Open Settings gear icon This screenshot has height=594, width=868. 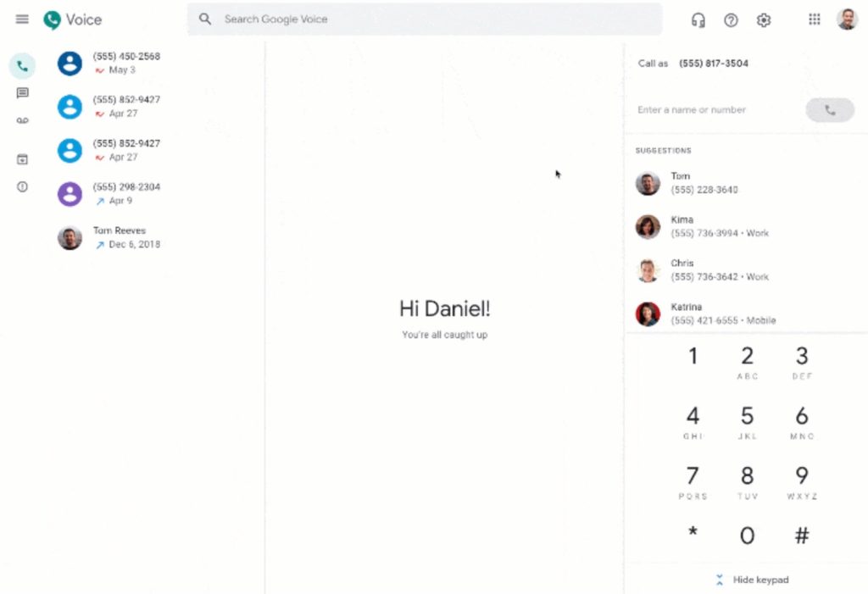[x=764, y=20]
